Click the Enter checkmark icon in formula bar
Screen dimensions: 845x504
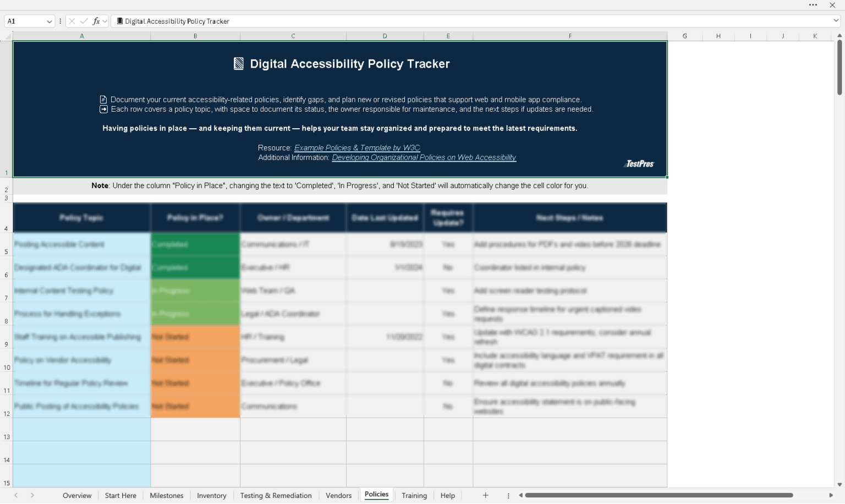[84, 21]
